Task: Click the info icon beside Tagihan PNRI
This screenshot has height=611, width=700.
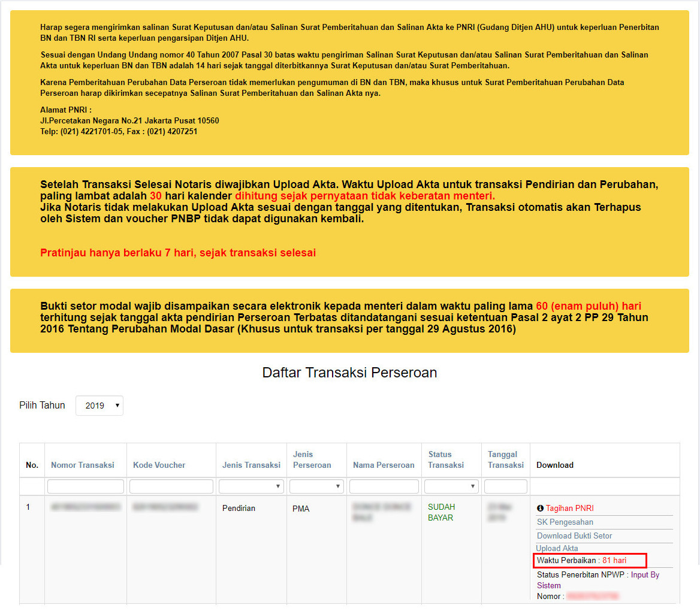Action: click(x=540, y=509)
